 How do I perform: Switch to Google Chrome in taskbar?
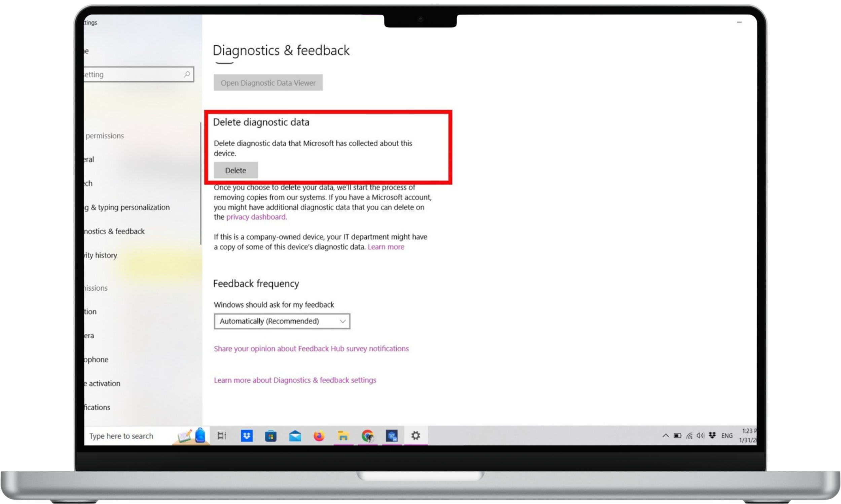pyautogui.click(x=367, y=436)
